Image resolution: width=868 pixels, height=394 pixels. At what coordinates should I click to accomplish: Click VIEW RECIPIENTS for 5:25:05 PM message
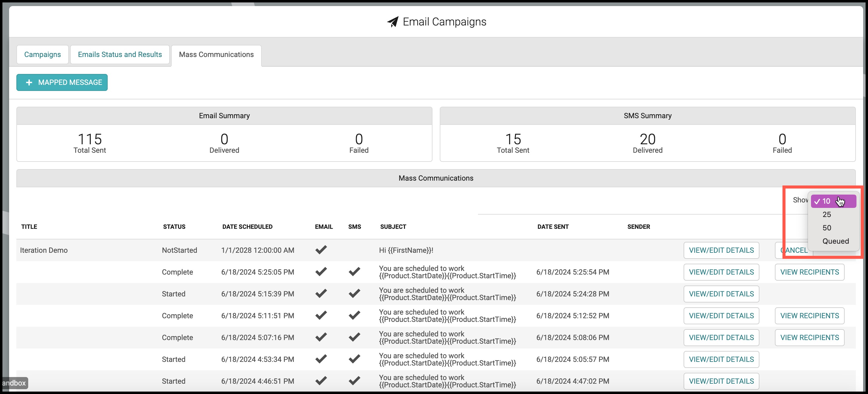tap(810, 272)
